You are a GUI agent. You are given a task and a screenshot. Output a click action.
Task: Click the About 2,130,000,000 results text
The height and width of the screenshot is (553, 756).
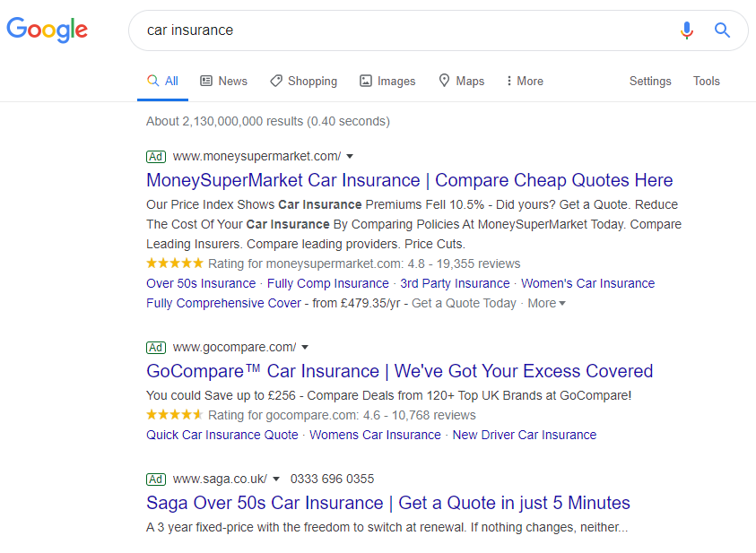(x=268, y=121)
